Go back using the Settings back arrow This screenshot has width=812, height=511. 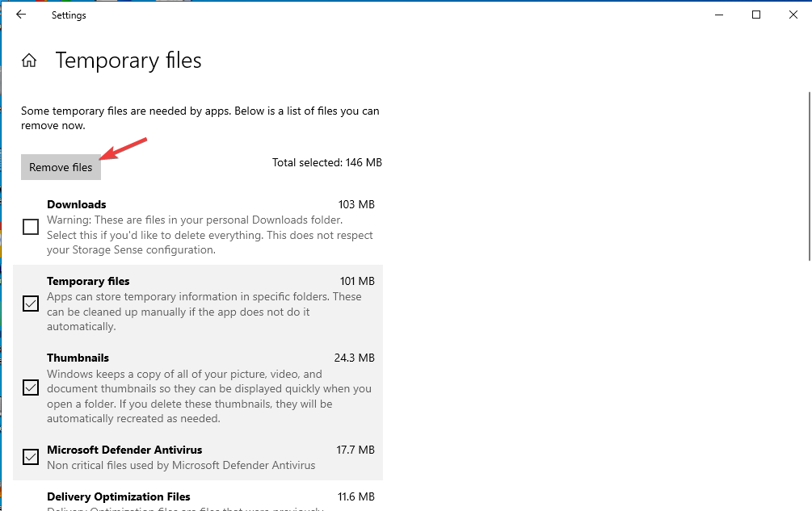coord(21,15)
